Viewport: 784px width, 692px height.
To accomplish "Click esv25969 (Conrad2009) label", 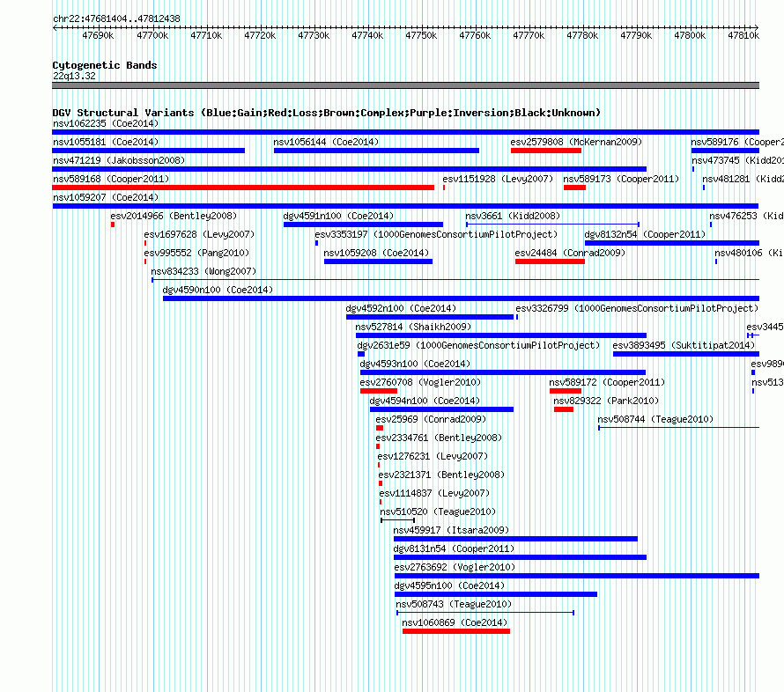I will tap(431, 419).
